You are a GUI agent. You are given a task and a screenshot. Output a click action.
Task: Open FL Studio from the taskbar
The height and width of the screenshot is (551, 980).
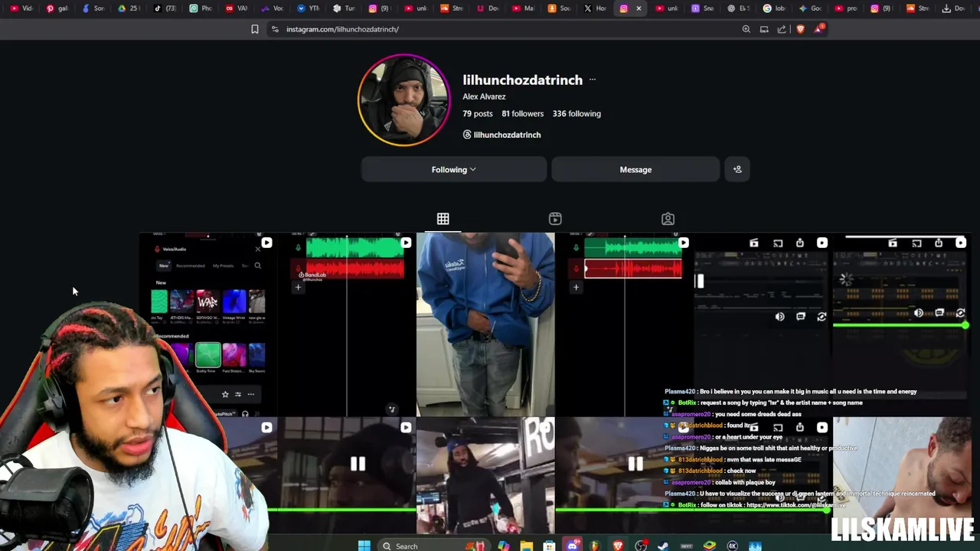(595, 546)
